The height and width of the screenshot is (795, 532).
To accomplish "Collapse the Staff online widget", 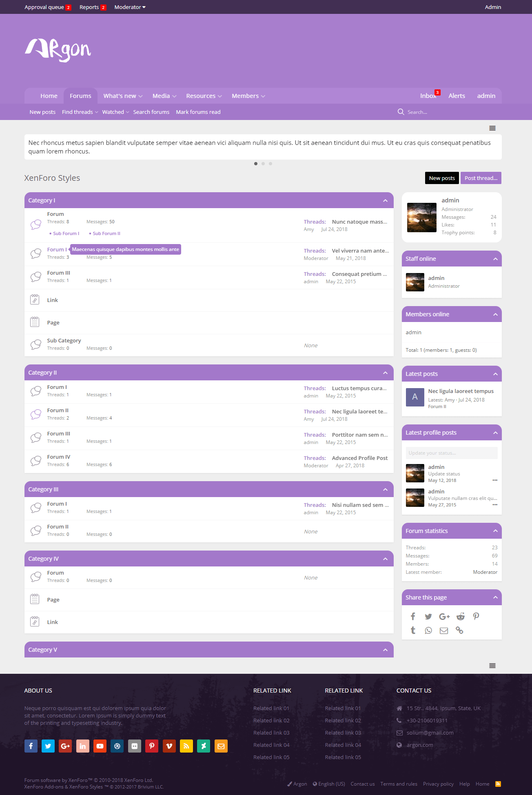I will (x=495, y=259).
